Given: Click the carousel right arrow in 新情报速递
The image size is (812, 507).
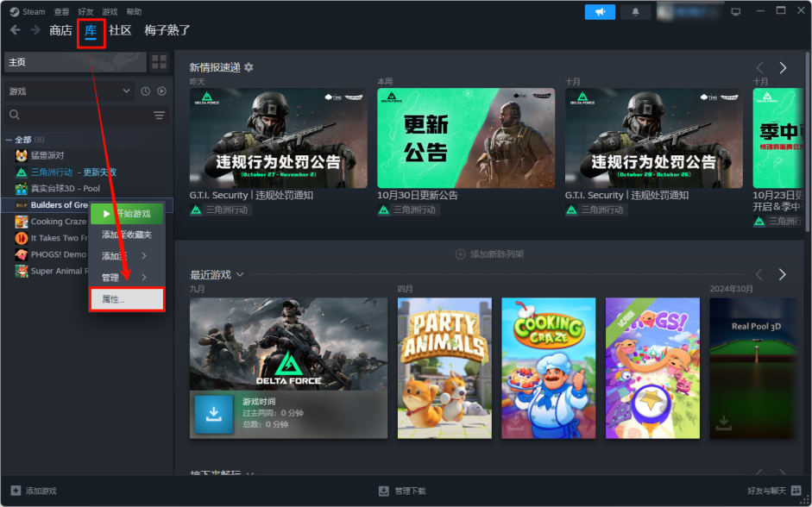Looking at the screenshot, I should pos(783,67).
